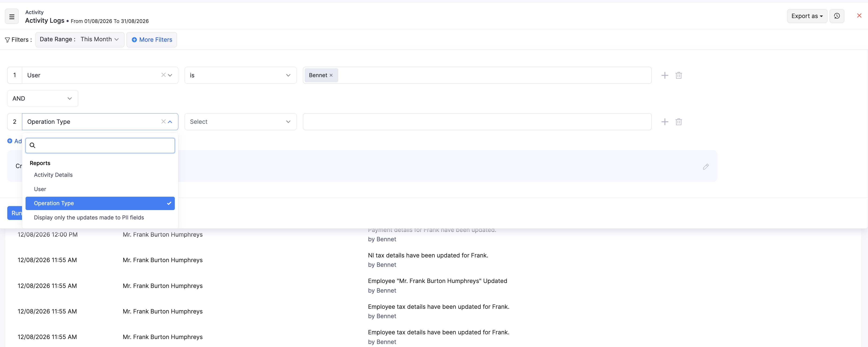This screenshot has height=347, width=868.
Task: Add criterion after row 1 with plus
Action: pyautogui.click(x=665, y=75)
